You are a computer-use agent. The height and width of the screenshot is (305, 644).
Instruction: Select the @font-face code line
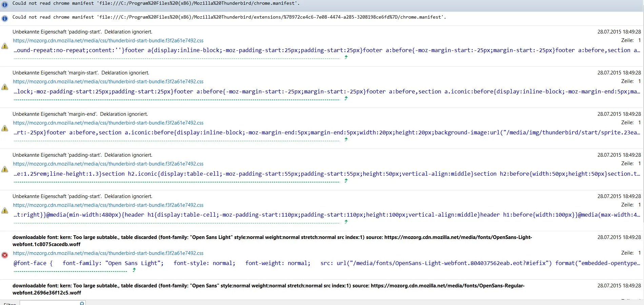coord(327,263)
